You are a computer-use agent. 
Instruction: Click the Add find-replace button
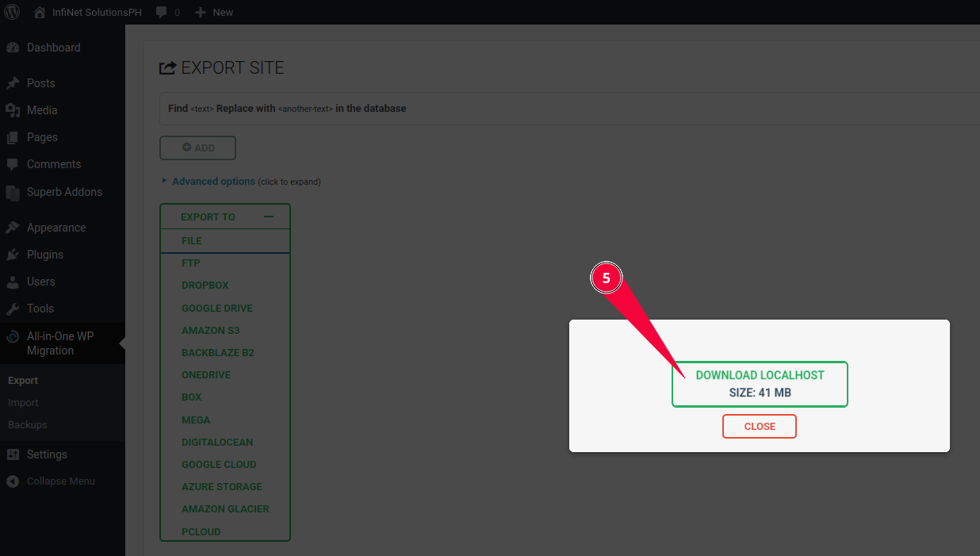point(197,148)
